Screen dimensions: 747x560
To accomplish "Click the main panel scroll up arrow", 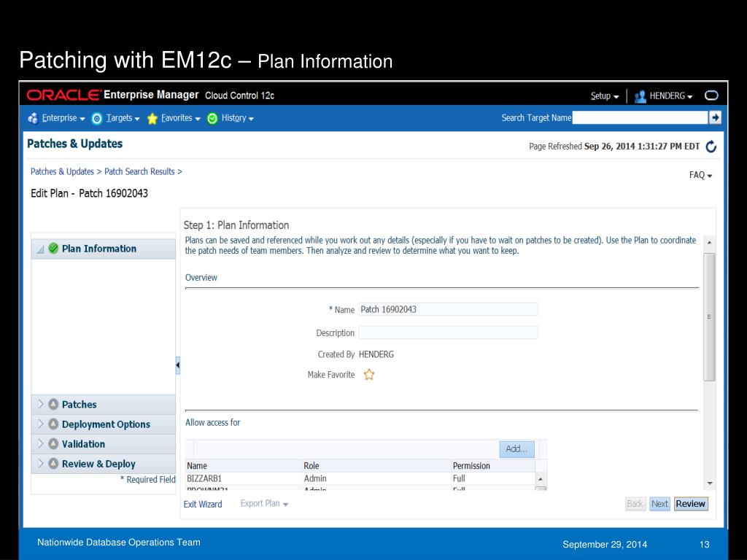I will [709, 243].
